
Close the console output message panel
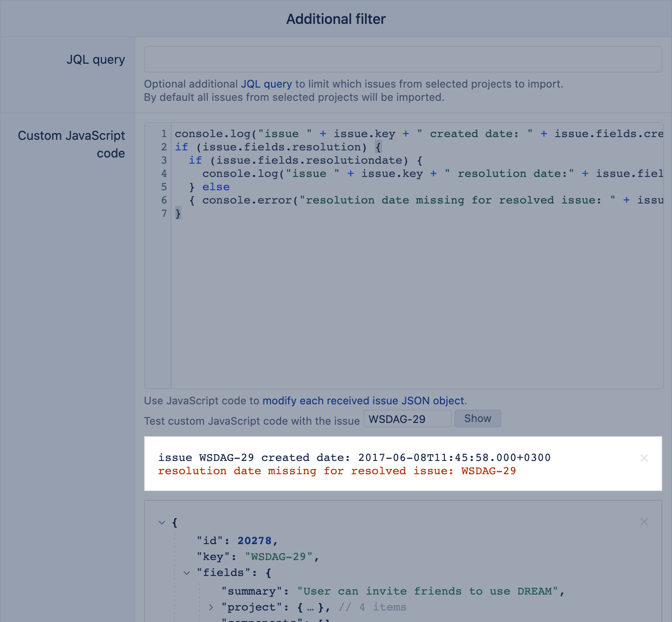644,458
